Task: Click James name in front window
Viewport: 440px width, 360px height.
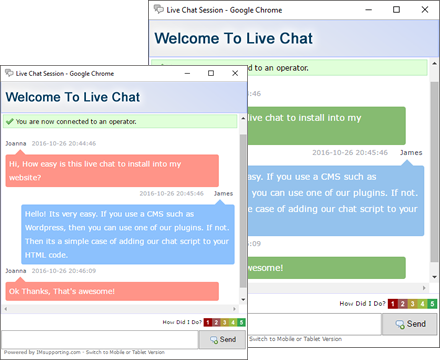Action: (x=223, y=194)
